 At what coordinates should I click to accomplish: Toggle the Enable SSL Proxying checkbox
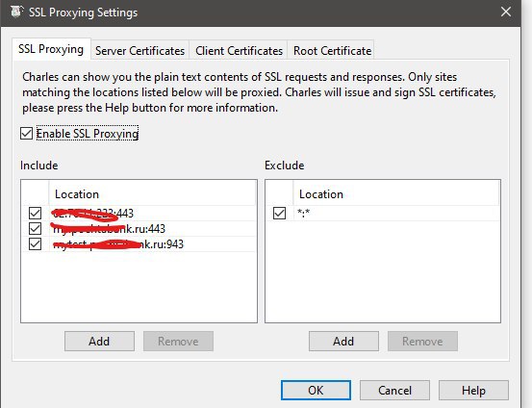(x=26, y=134)
